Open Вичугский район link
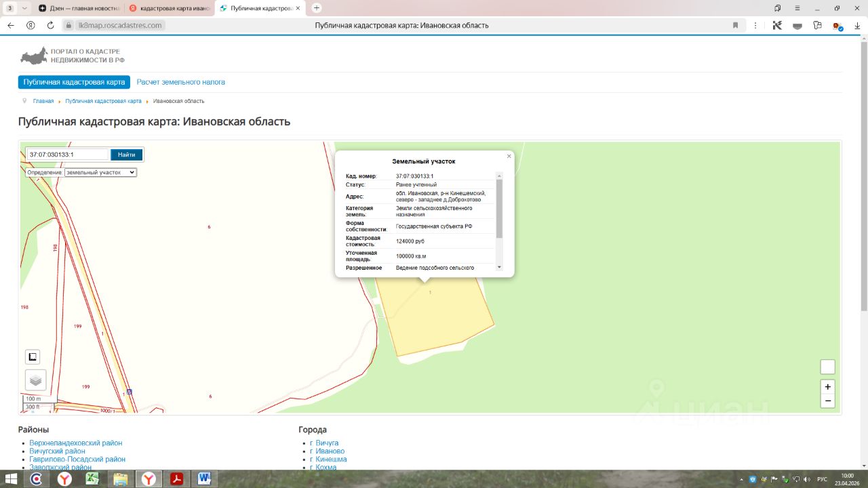 point(58,451)
